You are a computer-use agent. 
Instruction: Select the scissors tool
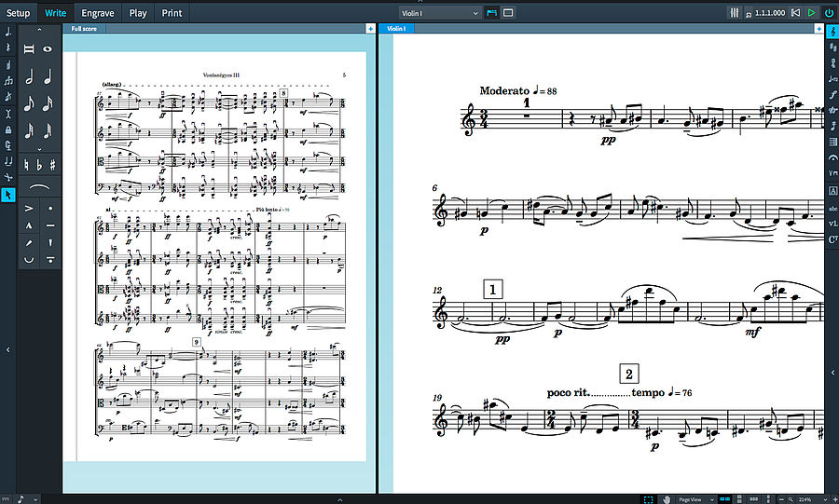coord(8,177)
